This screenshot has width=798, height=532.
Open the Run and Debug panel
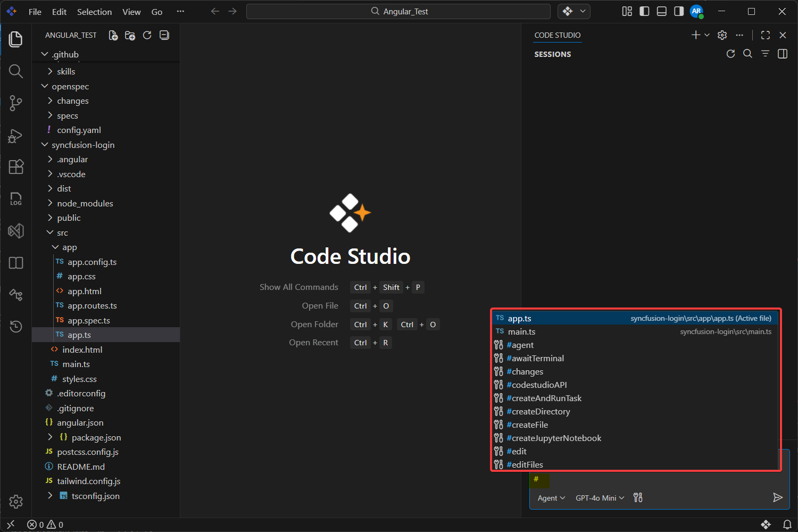click(15, 135)
